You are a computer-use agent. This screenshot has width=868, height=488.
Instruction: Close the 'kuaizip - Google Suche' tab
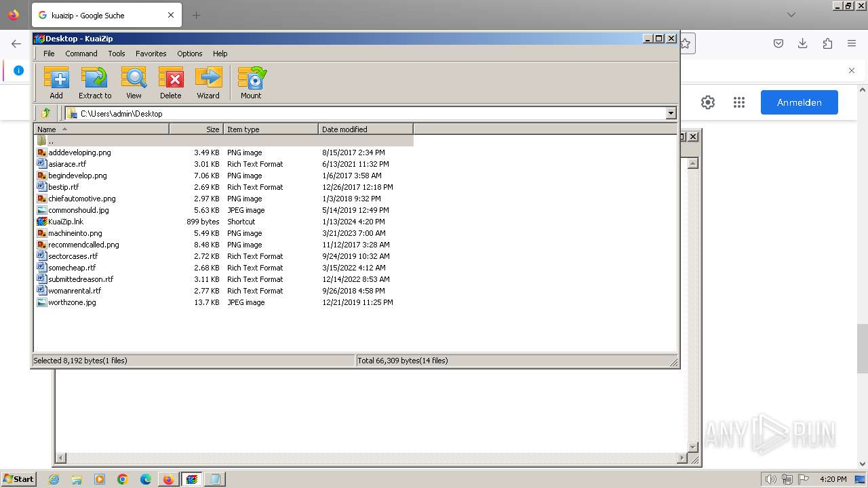[171, 15]
